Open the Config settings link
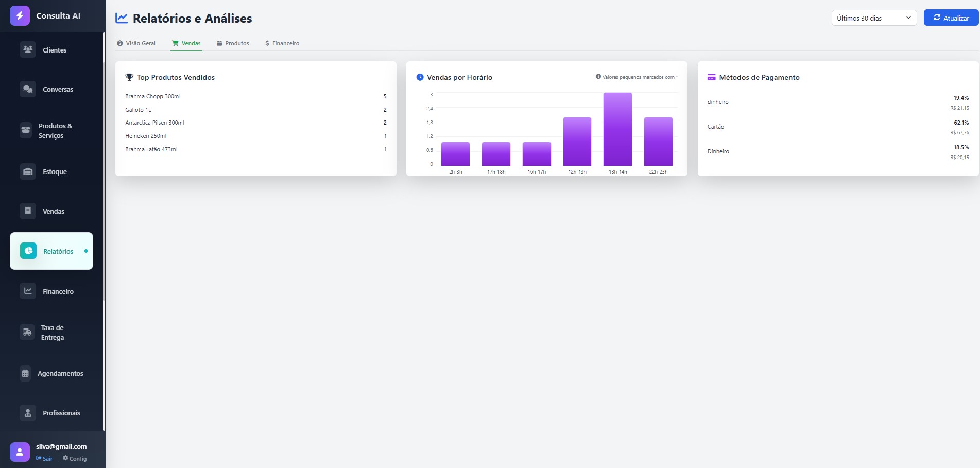Image resolution: width=980 pixels, height=468 pixels. click(75, 459)
